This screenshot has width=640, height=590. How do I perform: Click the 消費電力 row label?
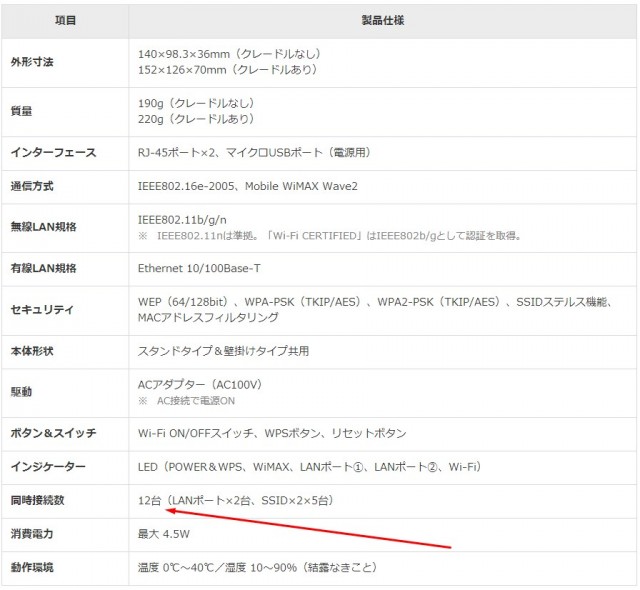click(x=32, y=533)
